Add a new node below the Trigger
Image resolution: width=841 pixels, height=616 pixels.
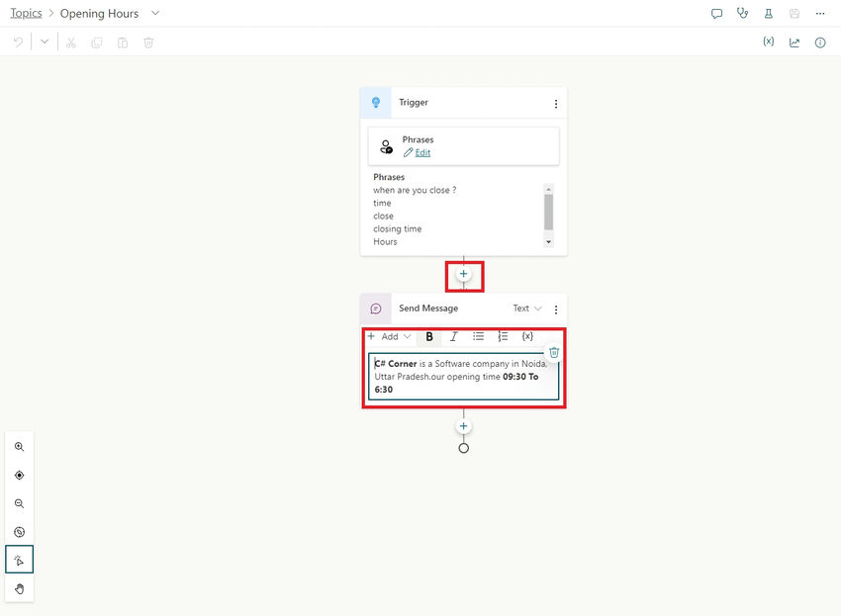[463, 274]
